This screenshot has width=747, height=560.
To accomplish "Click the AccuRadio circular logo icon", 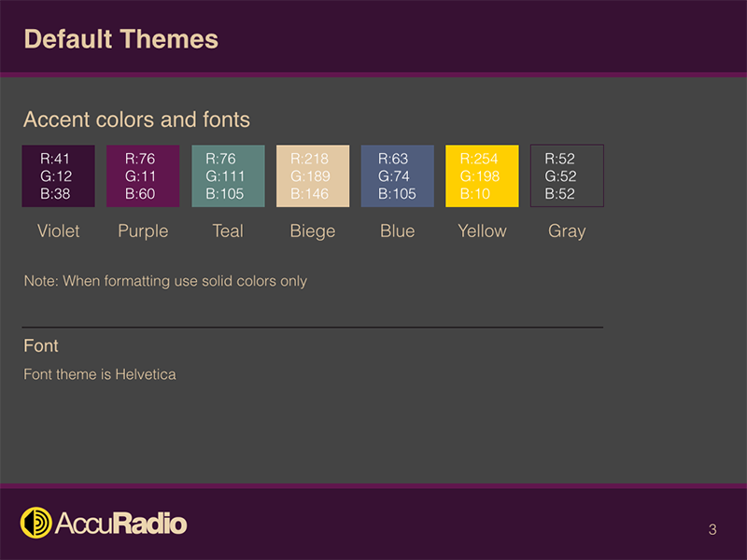I will point(36,523).
